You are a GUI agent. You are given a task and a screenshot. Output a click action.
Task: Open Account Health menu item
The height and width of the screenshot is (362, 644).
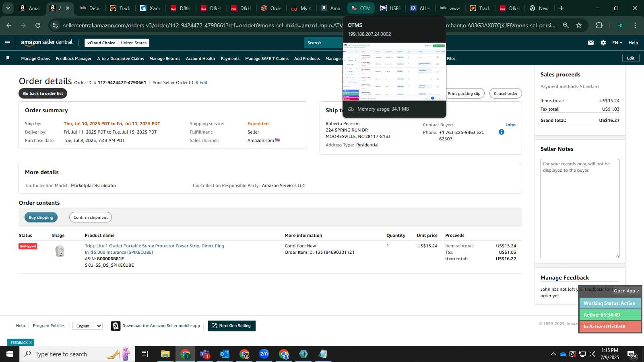pos(200,58)
